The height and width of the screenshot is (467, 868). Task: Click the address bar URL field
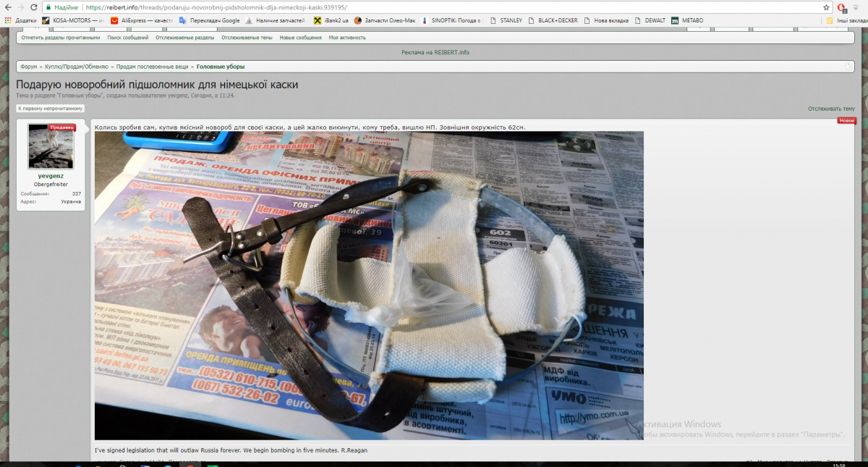click(x=434, y=7)
